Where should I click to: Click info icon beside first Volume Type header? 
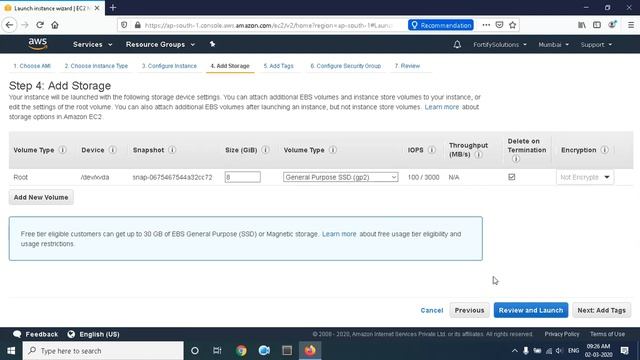point(62,150)
